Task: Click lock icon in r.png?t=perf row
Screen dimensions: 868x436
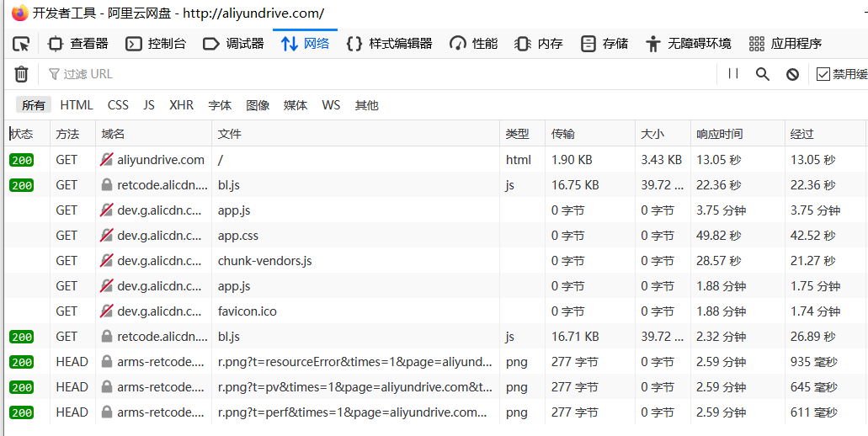Action: (x=107, y=412)
